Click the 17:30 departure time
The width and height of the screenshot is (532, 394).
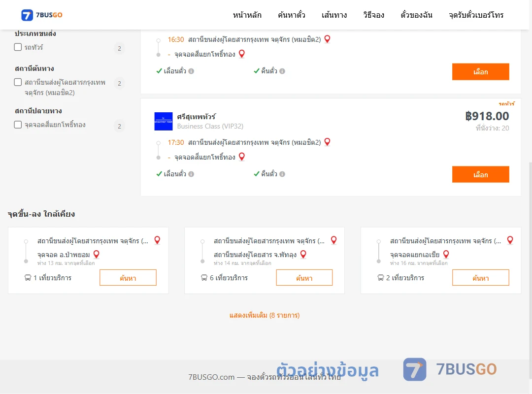tap(176, 142)
